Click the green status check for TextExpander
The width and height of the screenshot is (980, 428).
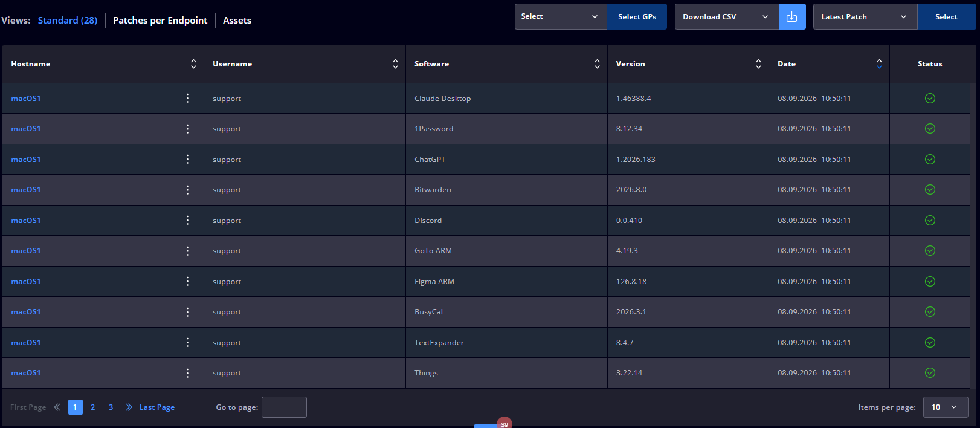point(930,342)
